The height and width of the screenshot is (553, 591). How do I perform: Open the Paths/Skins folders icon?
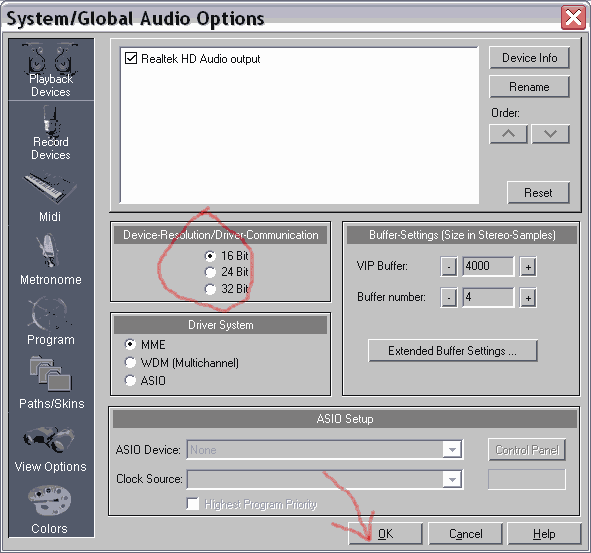pyautogui.click(x=51, y=374)
